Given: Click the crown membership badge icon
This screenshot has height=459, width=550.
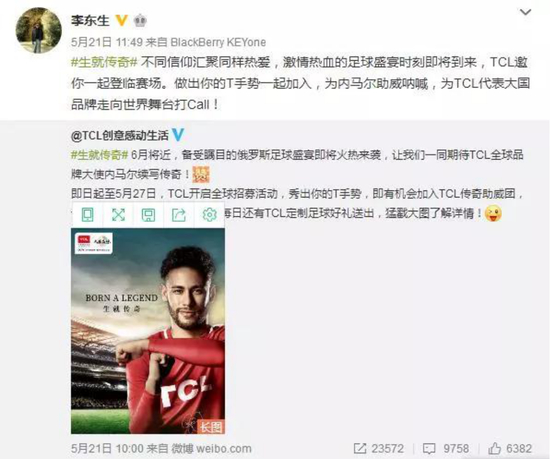Looking at the screenshot, I should (x=140, y=21).
